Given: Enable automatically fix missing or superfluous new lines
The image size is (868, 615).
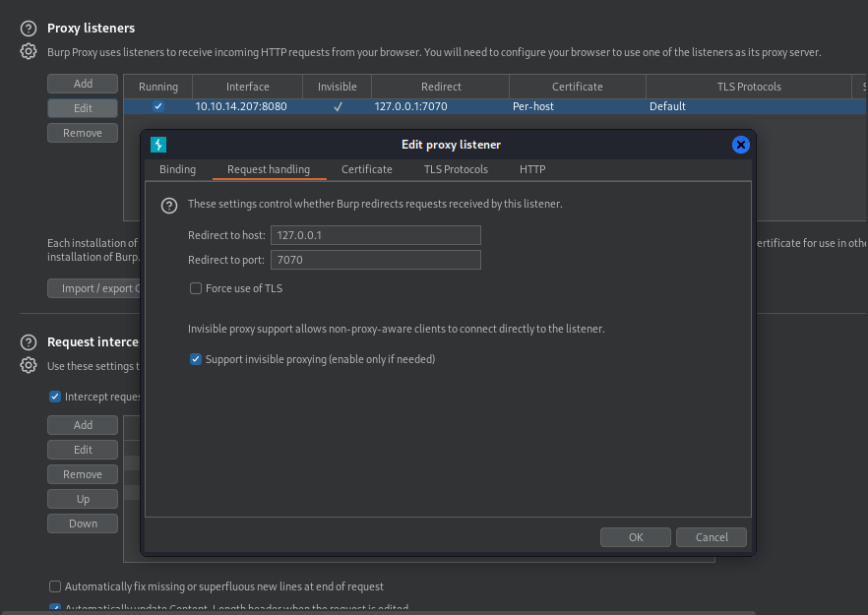Looking at the screenshot, I should click(x=55, y=586).
